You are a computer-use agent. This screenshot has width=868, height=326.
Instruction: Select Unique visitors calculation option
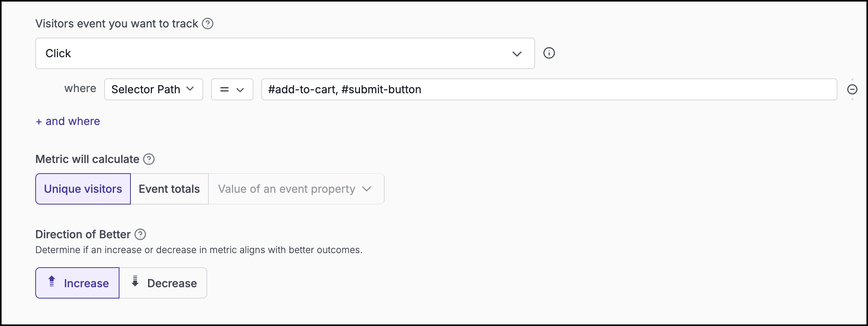pyautogui.click(x=83, y=189)
